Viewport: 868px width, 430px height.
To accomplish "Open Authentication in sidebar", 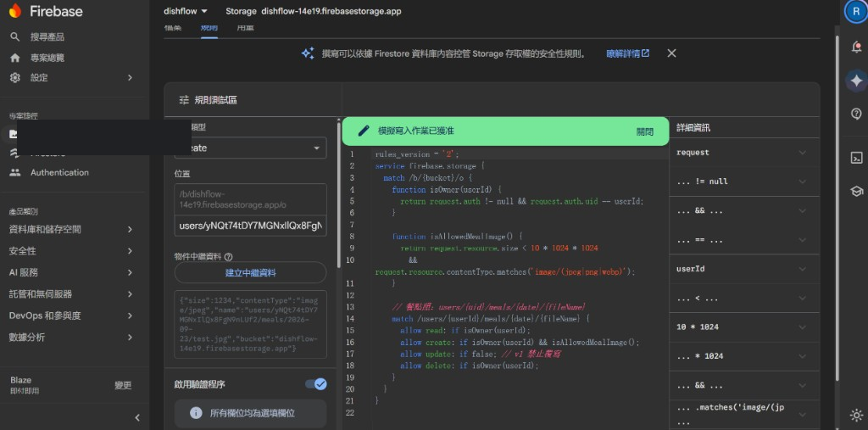I will click(59, 172).
